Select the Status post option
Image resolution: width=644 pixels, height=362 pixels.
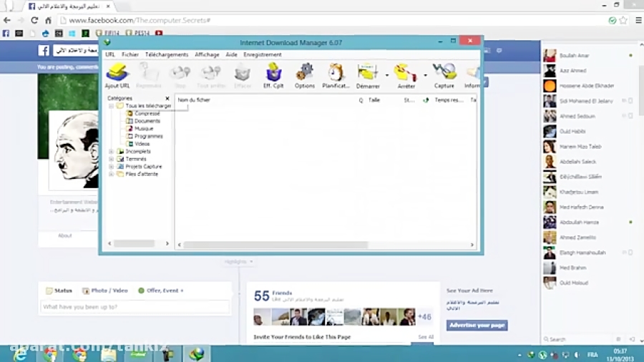(x=59, y=290)
